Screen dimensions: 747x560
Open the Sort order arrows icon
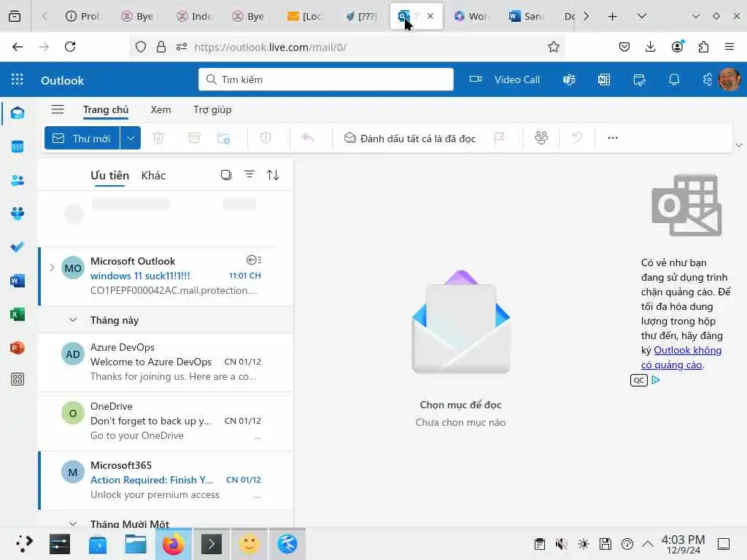(x=273, y=175)
